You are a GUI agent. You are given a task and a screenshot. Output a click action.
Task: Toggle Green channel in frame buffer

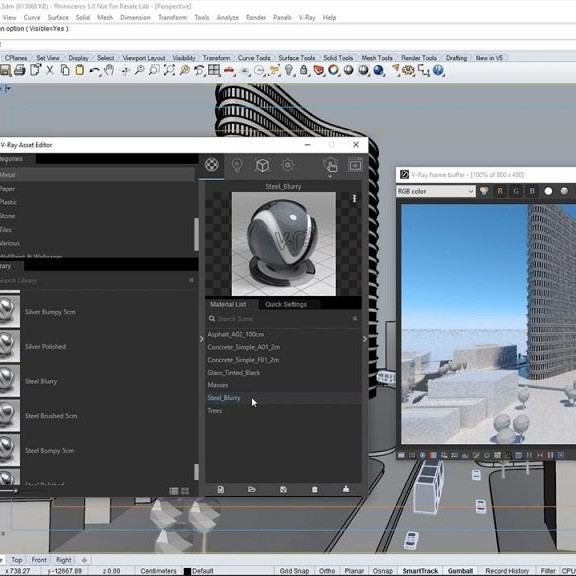click(x=516, y=191)
